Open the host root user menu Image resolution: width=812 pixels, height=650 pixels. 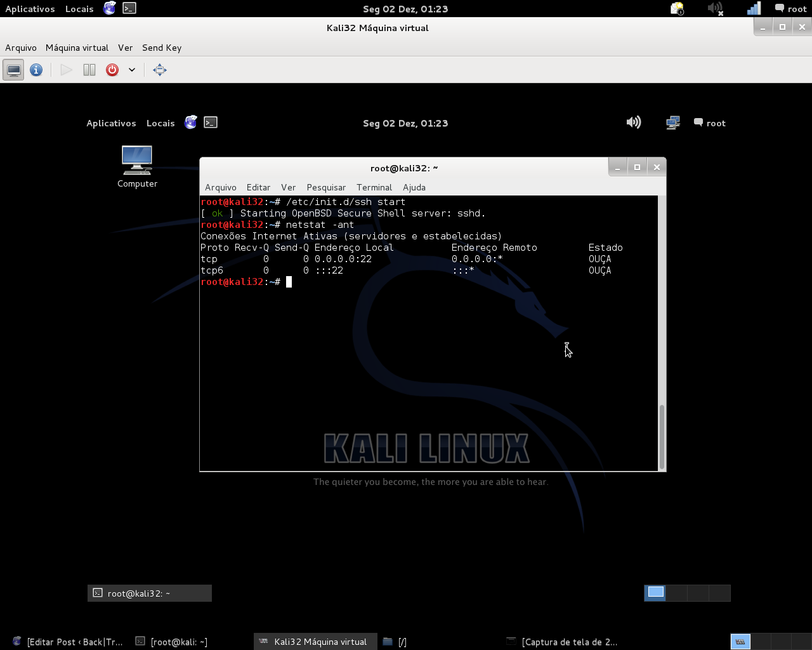(x=790, y=9)
